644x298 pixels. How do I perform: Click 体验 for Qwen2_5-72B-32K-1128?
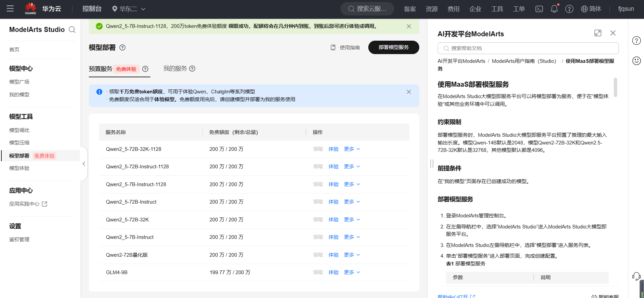[x=333, y=149]
